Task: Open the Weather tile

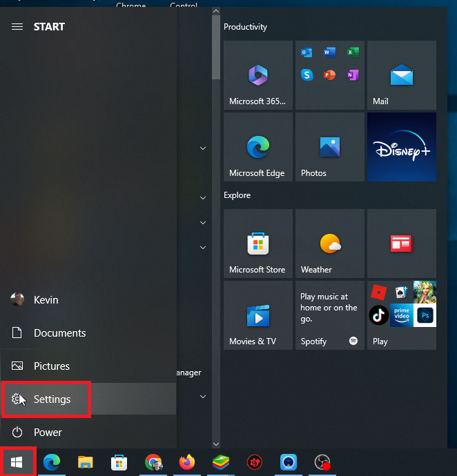Action: (330, 244)
